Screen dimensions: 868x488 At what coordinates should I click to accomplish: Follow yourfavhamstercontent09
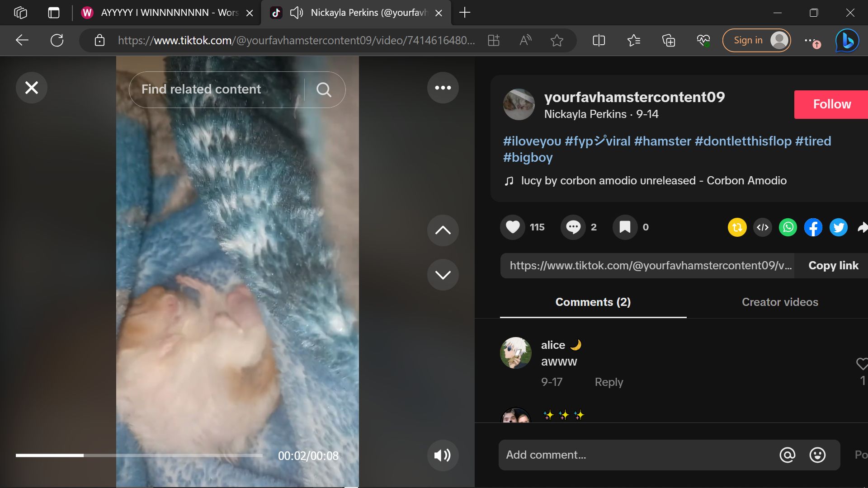pyautogui.click(x=831, y=104)
